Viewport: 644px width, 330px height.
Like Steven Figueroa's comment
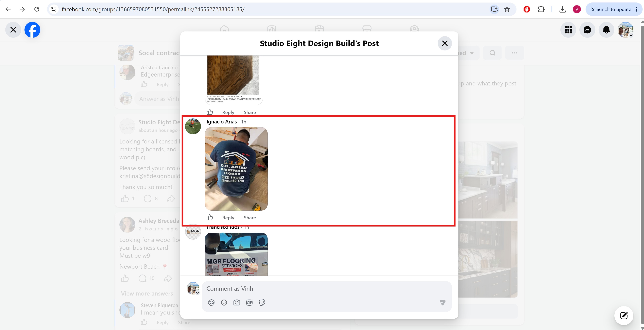pyautogui.click(x=144, y=322)
